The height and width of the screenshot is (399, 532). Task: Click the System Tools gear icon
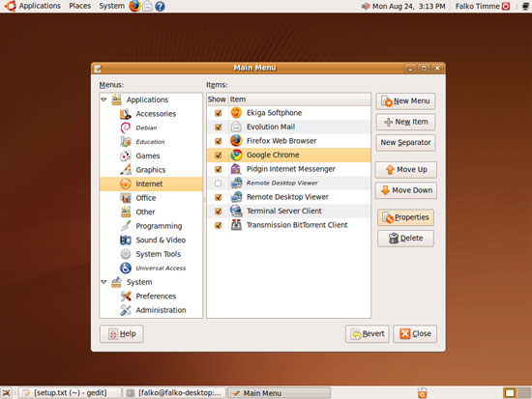tap(125, 254)
